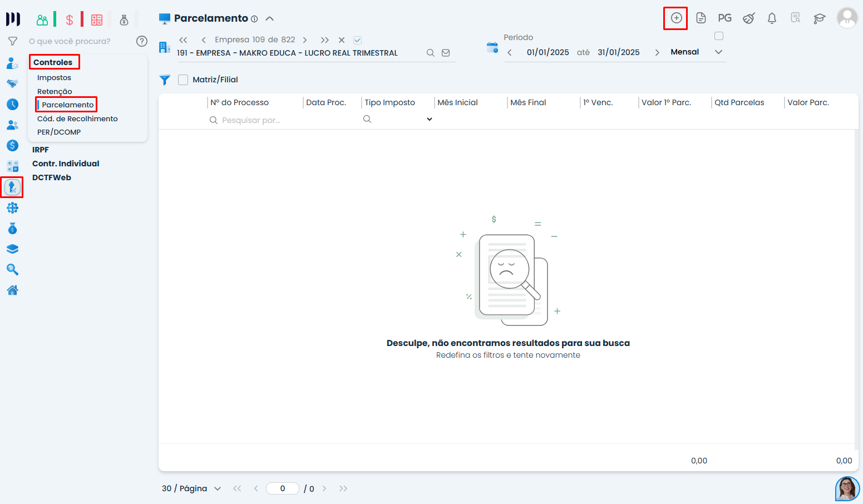Open the help question mark icon
The image size is (863, 504).
(142, 41)
